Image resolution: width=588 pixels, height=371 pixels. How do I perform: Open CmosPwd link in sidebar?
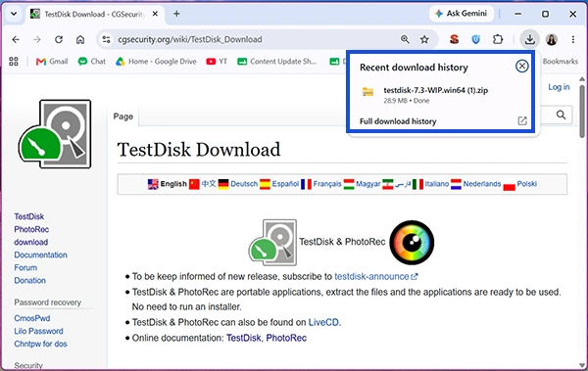click(x=32, y=318)
